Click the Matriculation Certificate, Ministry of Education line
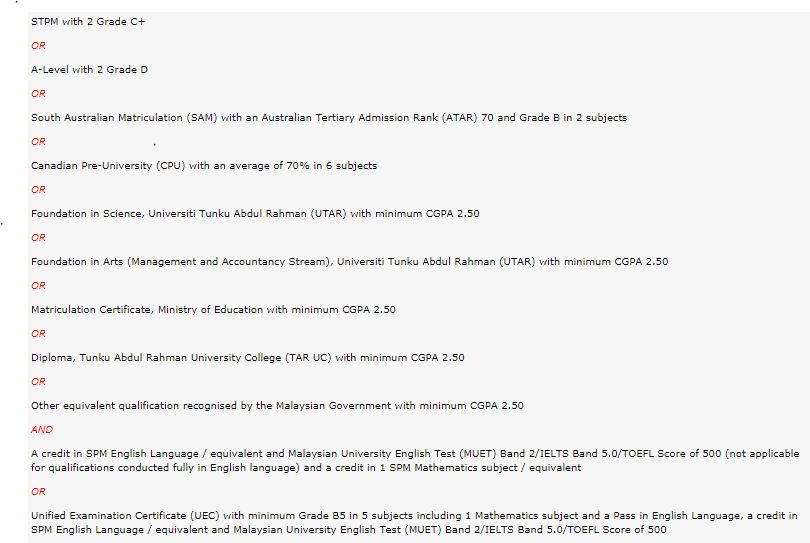810x543 pixels. (213, 310)
